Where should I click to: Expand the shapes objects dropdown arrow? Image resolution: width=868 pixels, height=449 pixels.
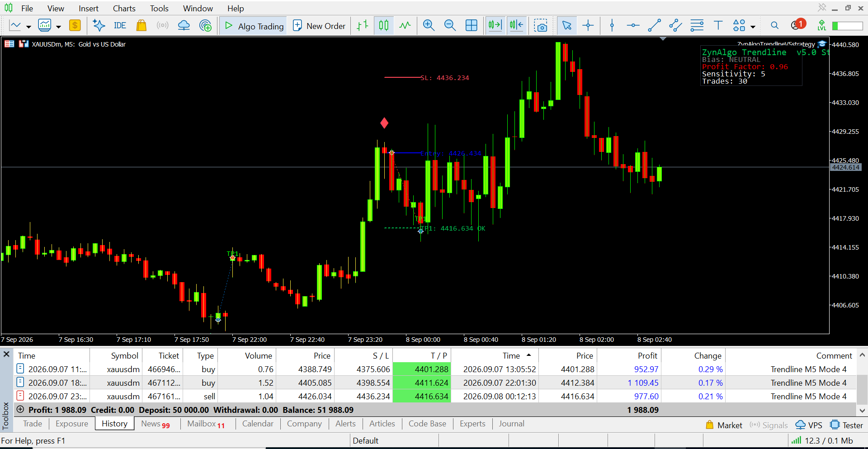[x=753, y=27]
